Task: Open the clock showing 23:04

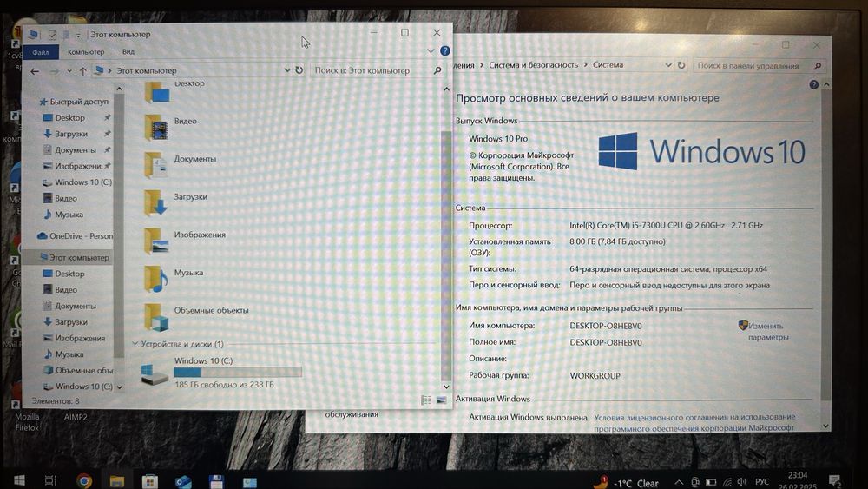Action: tap(797, 481)
